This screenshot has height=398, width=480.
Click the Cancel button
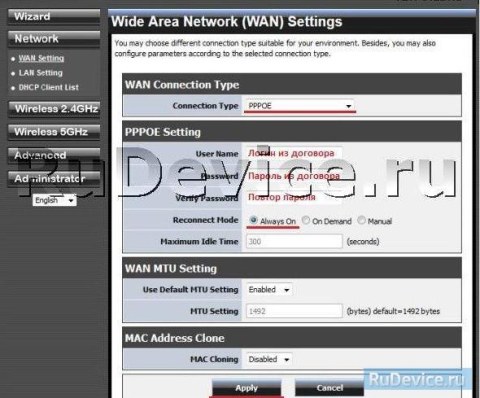(329, 388)
